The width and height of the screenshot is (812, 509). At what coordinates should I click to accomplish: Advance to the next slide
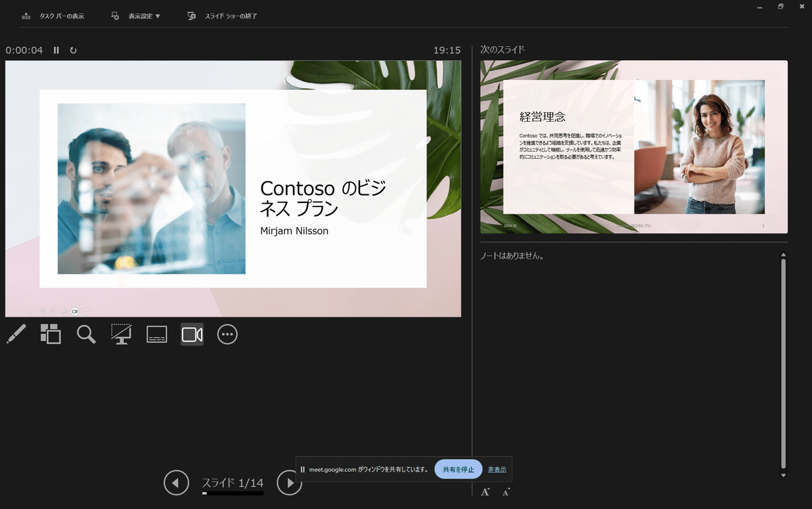click(x=290, y=483)
